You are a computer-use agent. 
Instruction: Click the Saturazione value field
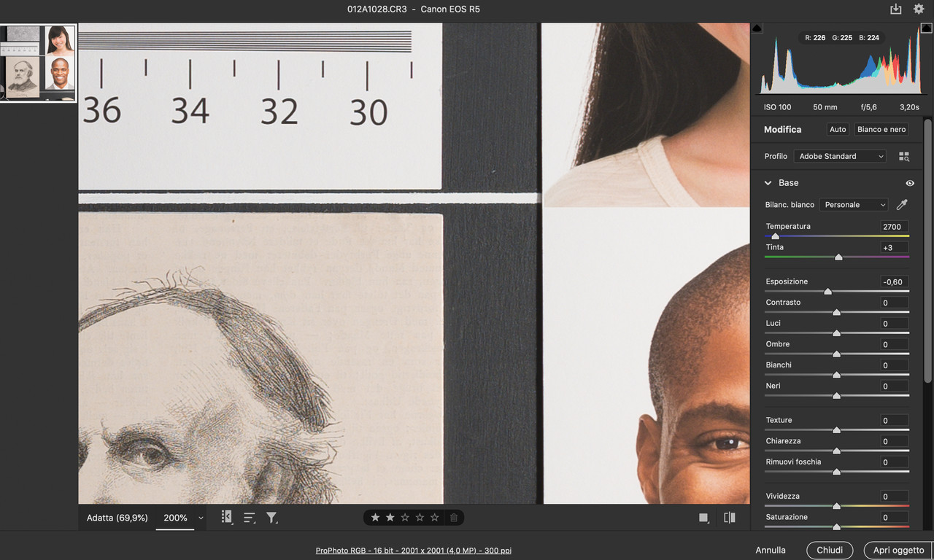tap(895, 517)
